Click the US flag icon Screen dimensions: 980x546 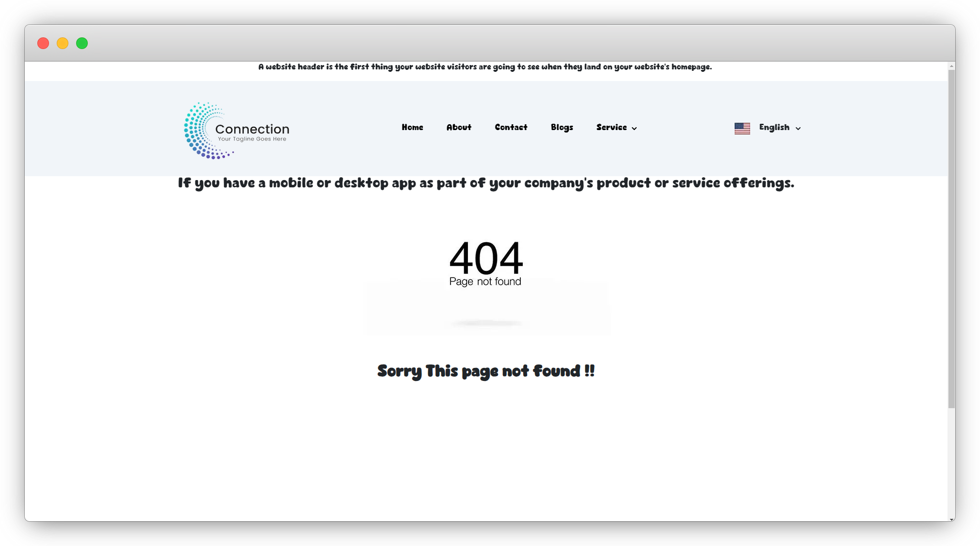coord(742,128)
